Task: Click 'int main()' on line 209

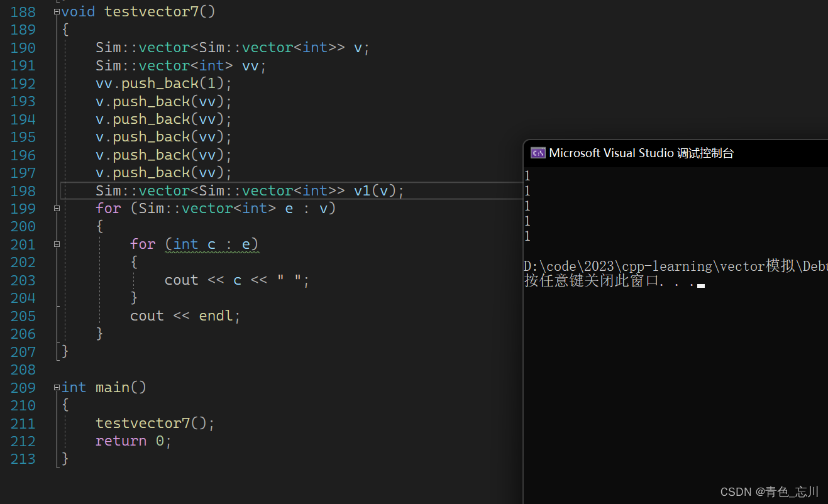Action: point(104,387)
